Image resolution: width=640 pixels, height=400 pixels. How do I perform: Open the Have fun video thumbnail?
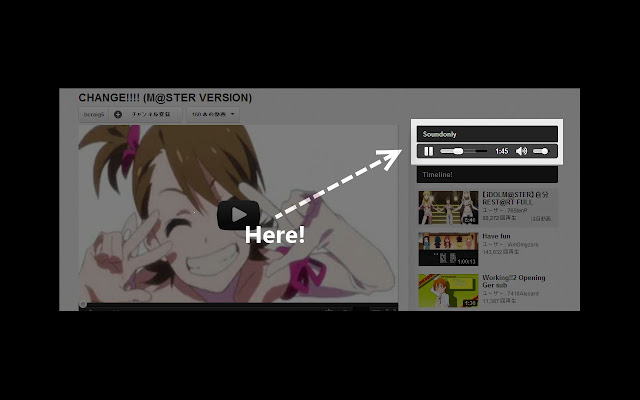(x=448, y=249)
